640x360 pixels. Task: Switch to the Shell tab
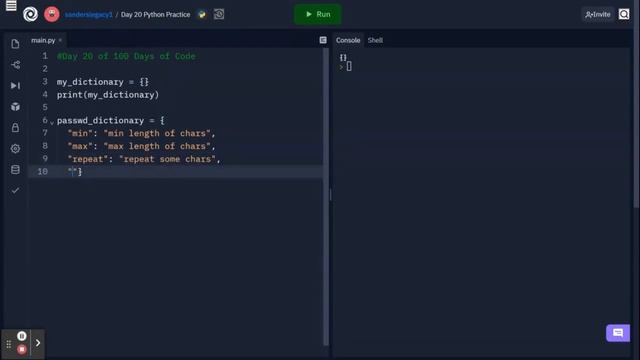(375, 40)
